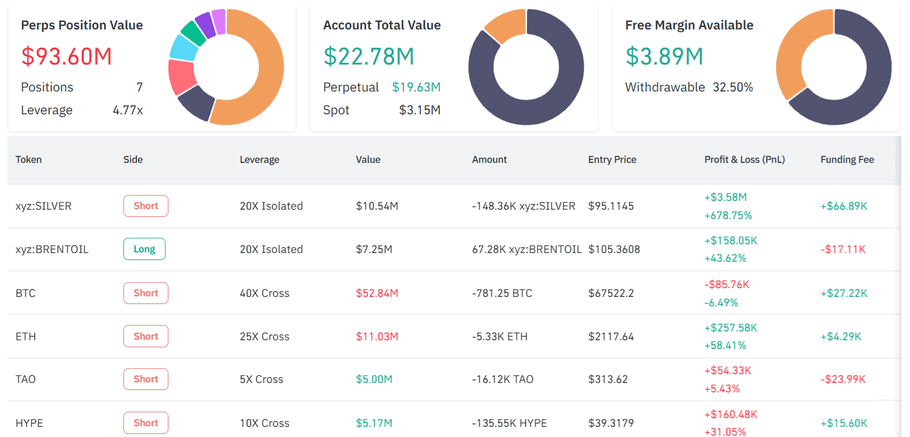Click the Short badge in the xyz:SILVER row
Image resolution: width=910 pixels, height=437 pixels.
pos(145,206)
